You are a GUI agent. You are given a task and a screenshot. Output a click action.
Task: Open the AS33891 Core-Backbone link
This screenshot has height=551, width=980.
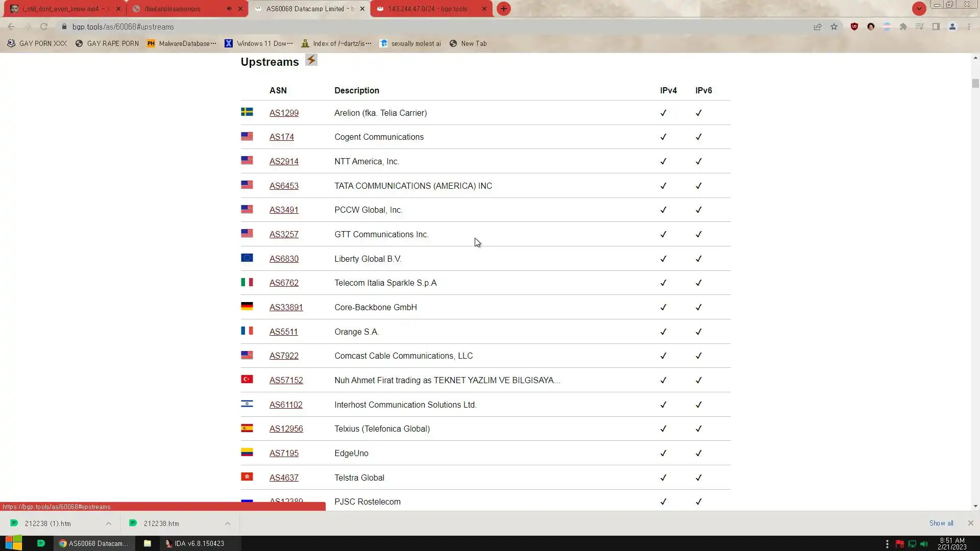pos(286,308)
